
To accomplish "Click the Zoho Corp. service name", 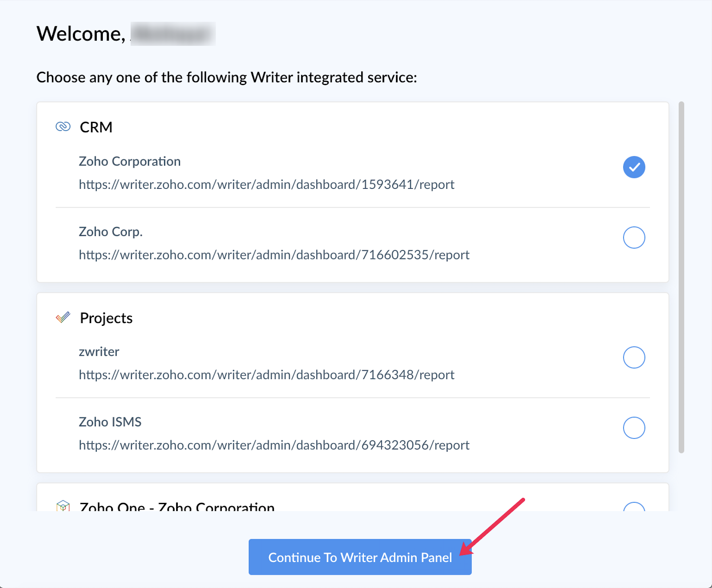I will pyautogui.click(x=110, y=232).
